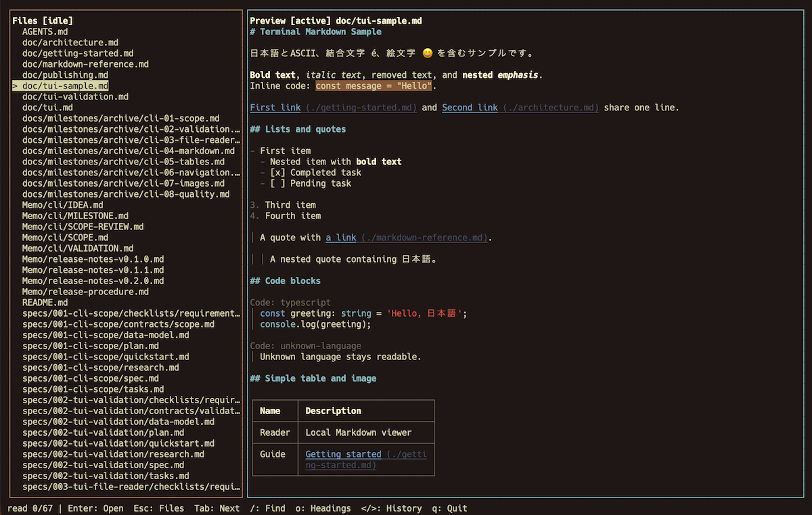
Task: Choose doc/markdown-reference.md from file list
Action: pyautogui.click(x=85, y=64)
